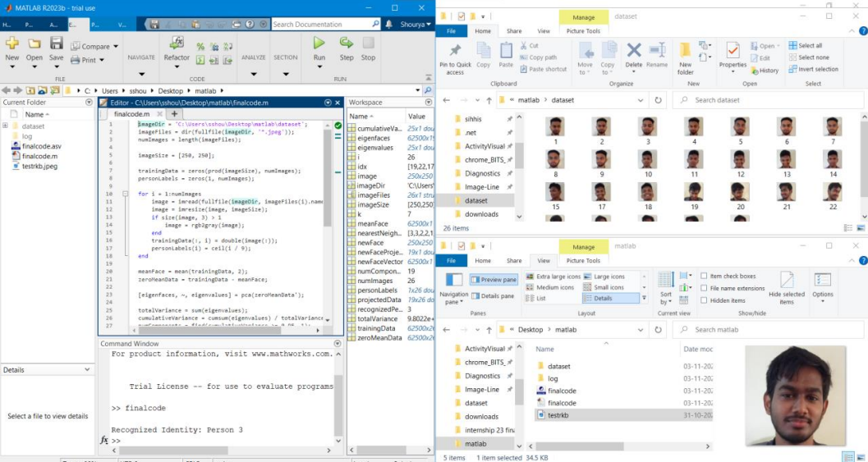Open the Compare dropdown in MATLAB
The height and width of the screenshot is (462, 868).
pos(116,47)
